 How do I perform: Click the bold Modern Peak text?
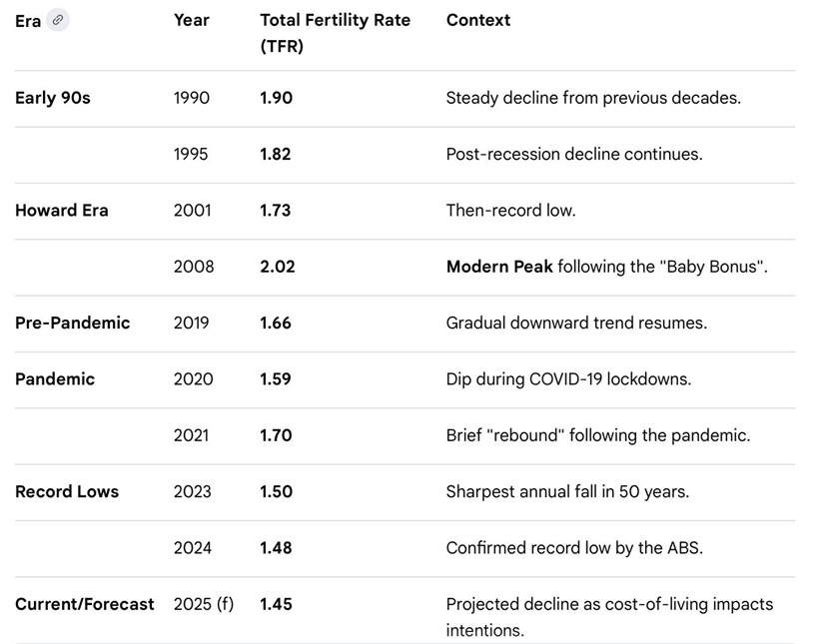tap(499, 267)
